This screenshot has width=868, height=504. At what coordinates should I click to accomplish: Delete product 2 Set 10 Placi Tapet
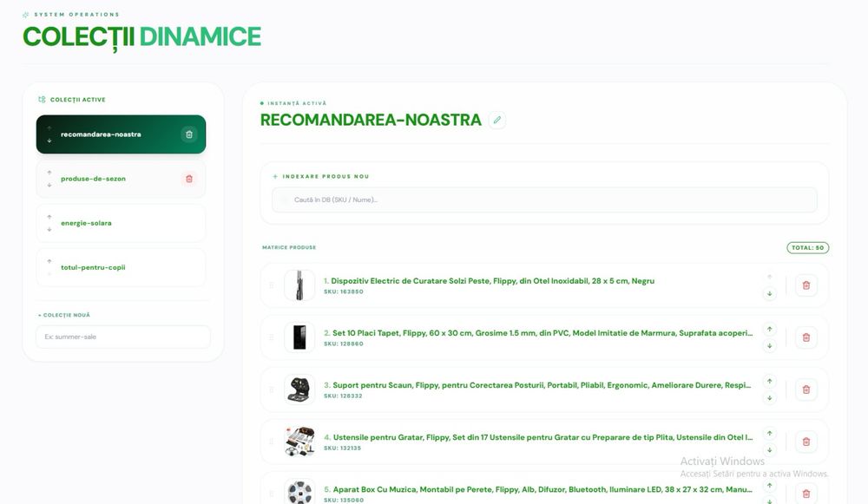point(806,337)
